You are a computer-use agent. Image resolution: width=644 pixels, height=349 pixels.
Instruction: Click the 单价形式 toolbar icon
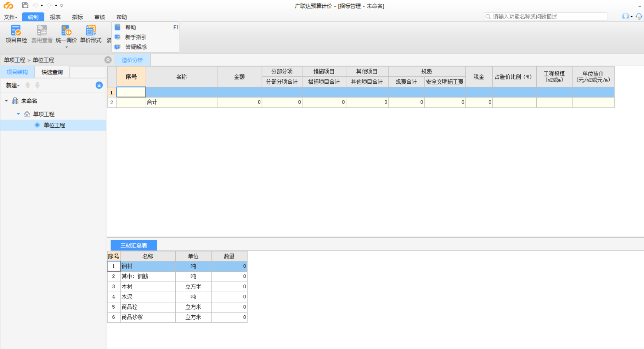(x=91, y=34)
